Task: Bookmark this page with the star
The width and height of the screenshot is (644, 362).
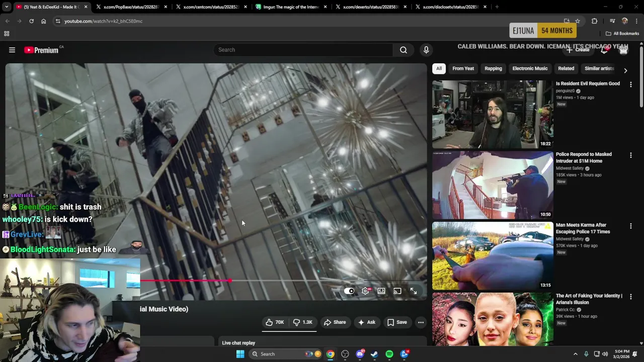Action: pos(578,21)
